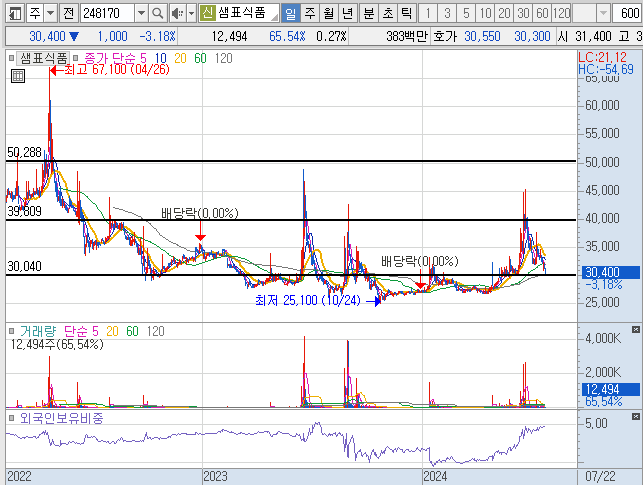Click the LC:21.12 readout
643x485 pixels.
(602, 57)
